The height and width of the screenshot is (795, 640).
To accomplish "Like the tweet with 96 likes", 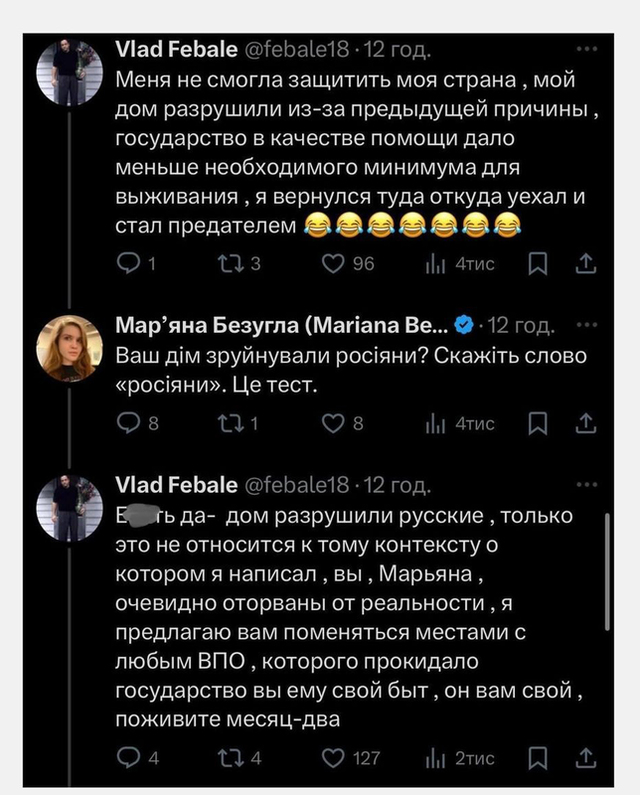I will [332, 264].
